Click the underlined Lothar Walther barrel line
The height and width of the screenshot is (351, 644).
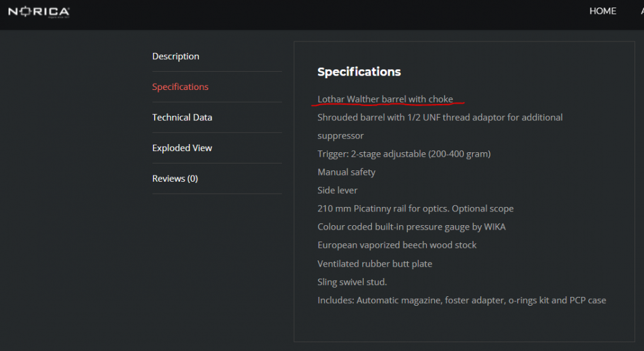pos(385,99)
